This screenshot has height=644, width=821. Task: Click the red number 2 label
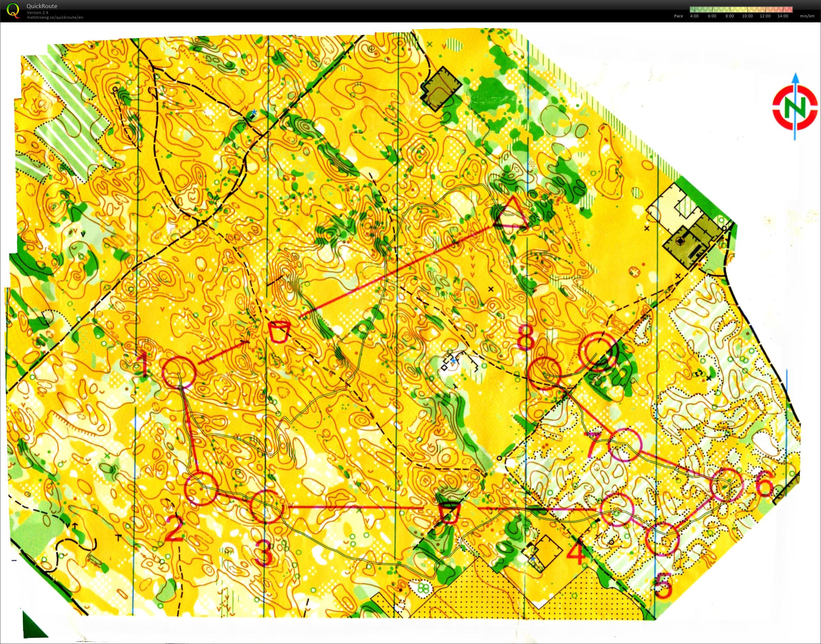tap(174, 529)
